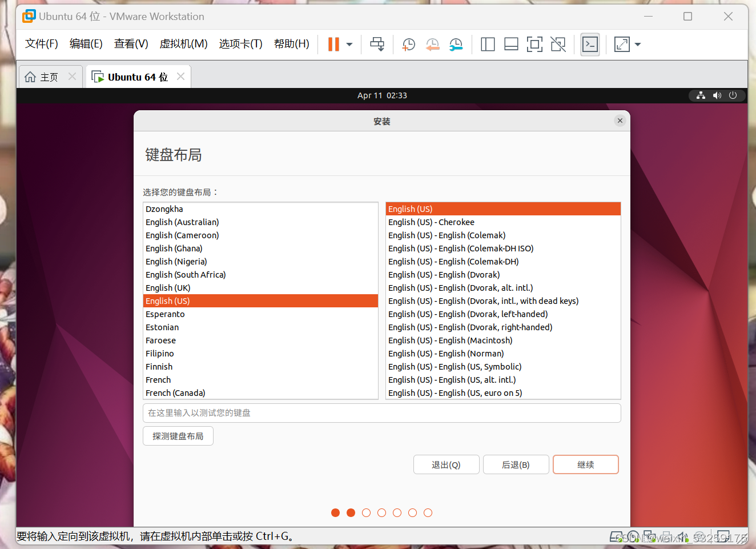This screenshot has height=549, width=756.
Task: Pause the virtual machine
Action: (333, 44)
